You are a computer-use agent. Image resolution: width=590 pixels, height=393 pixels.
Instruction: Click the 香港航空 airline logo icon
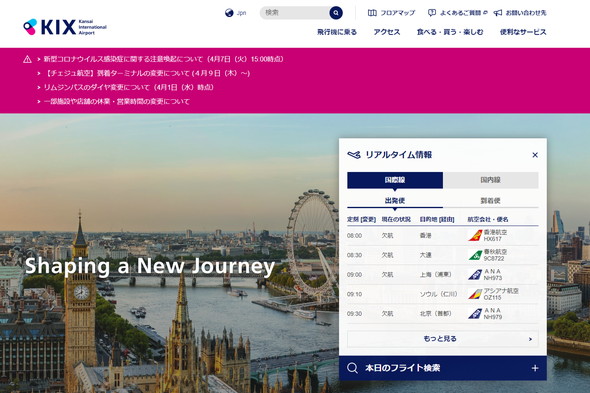(475, 236)
